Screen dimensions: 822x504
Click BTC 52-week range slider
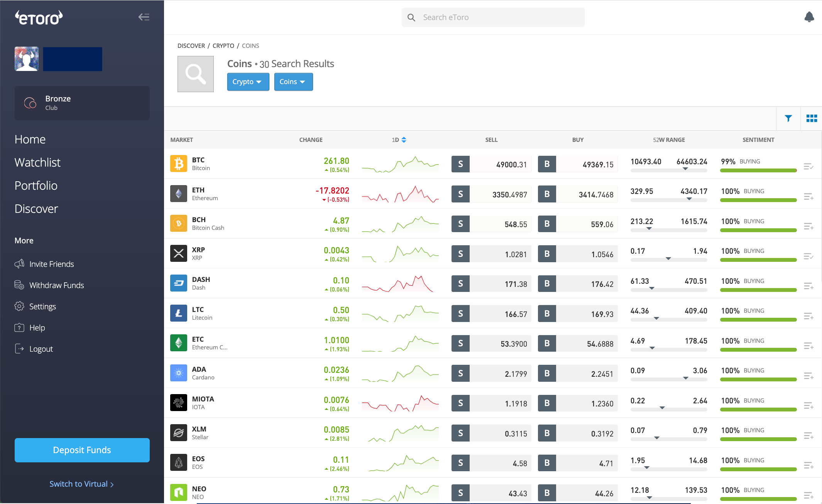(x=669, y=169)
